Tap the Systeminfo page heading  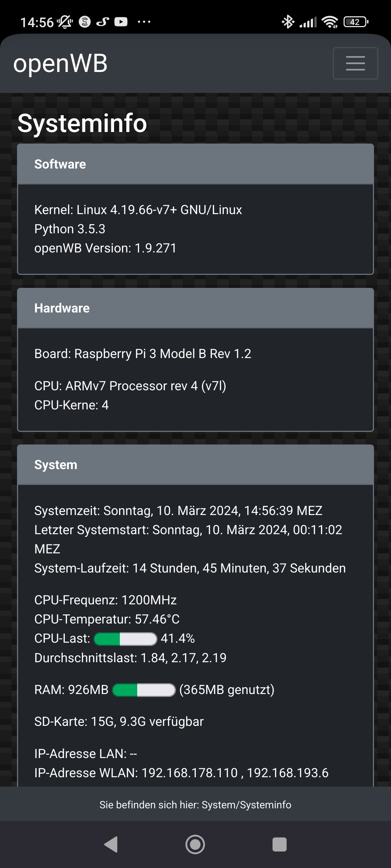point(82,123)
